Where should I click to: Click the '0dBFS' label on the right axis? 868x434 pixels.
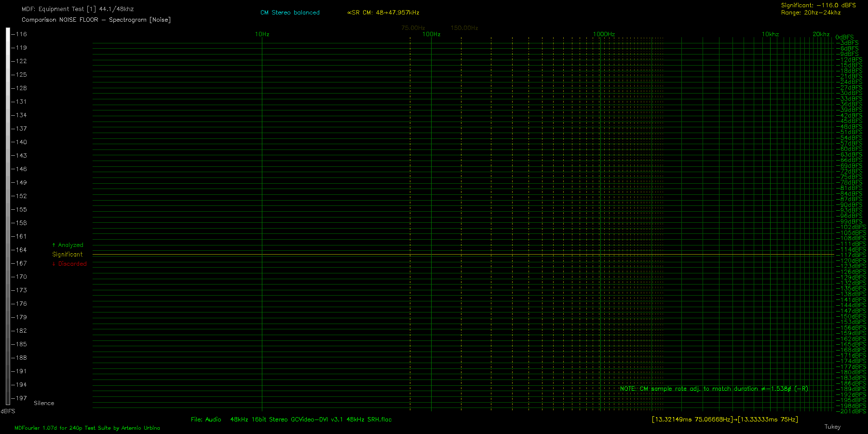coord(844,37)
